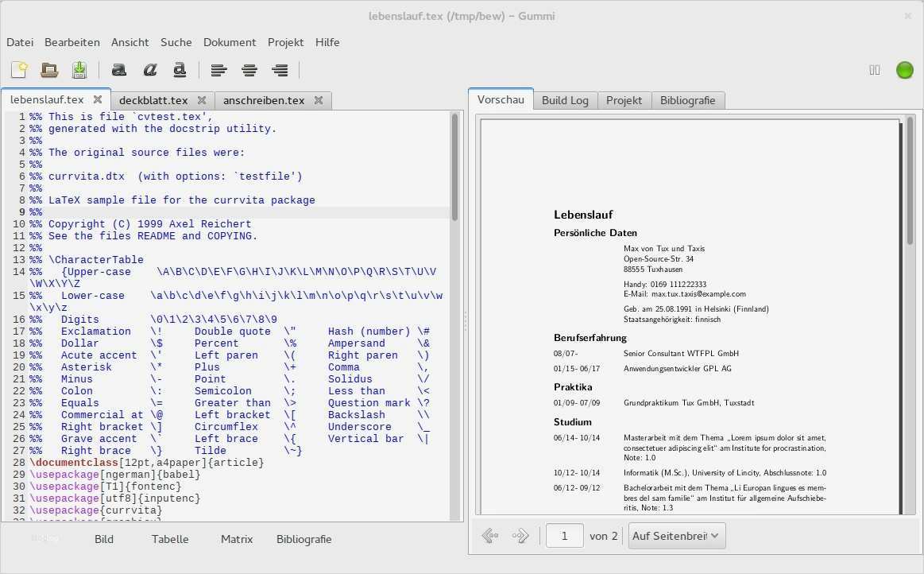Click the \usepackage[ngerman]{babel} line
This screenshot has height=574, width=924.
click(115, 475)
